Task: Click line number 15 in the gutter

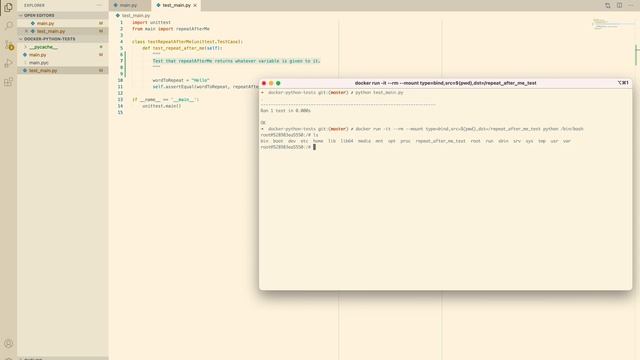Action: 120,112
